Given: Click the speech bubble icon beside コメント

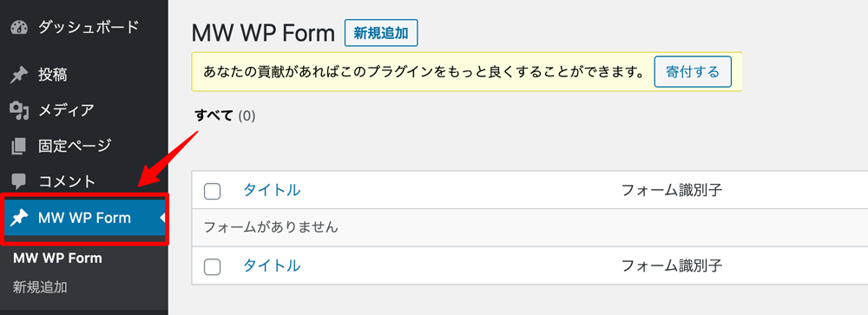Looking at the screenshot, I should [x=19, y=181].
